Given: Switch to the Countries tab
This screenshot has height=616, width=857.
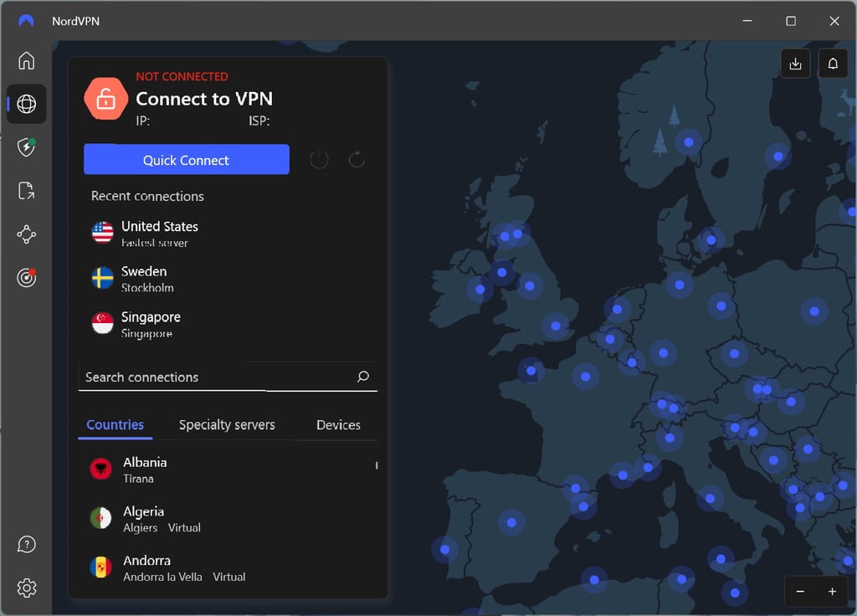Looking at the screenshot, I should pyautogui.click(x=115, y=424).
